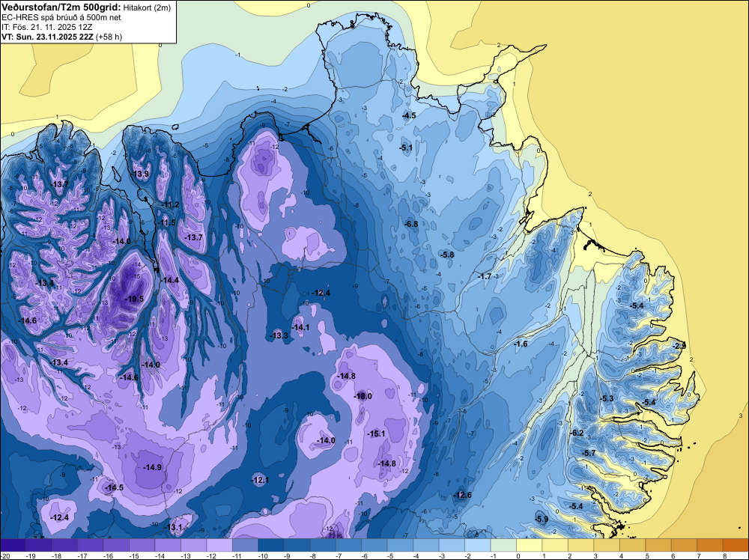Click the '-6.8' temperature label
Viewport: 749px width, 560px height.
[x=410, y=224]
